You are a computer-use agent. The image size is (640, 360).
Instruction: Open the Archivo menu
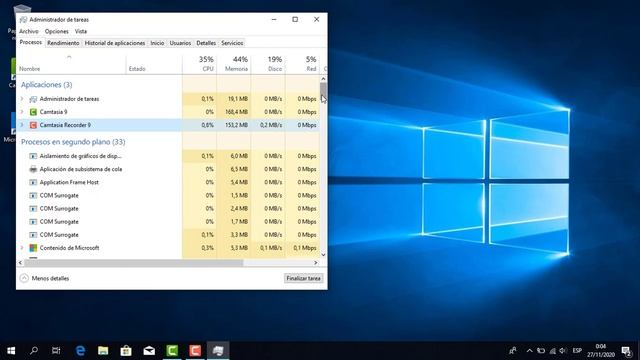pos(29,31)
